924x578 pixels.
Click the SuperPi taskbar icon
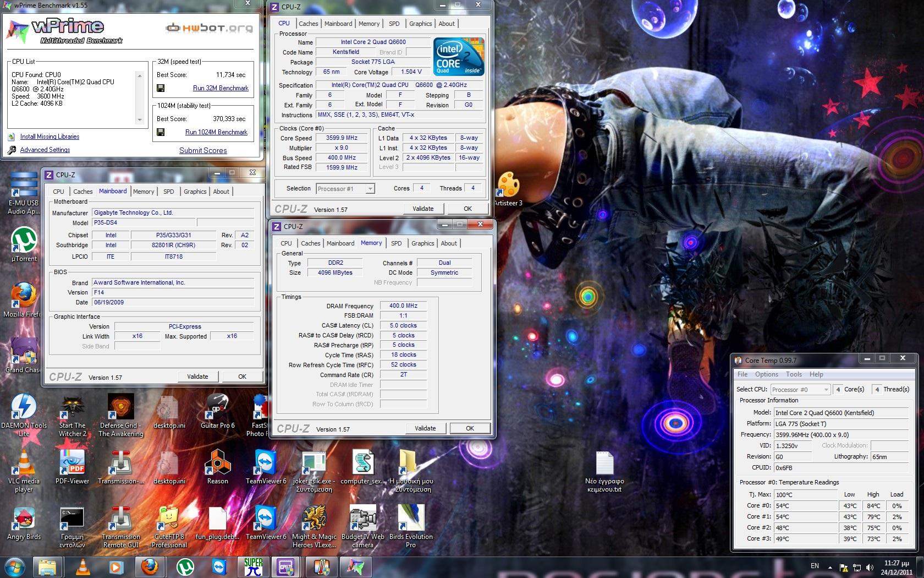253,567
